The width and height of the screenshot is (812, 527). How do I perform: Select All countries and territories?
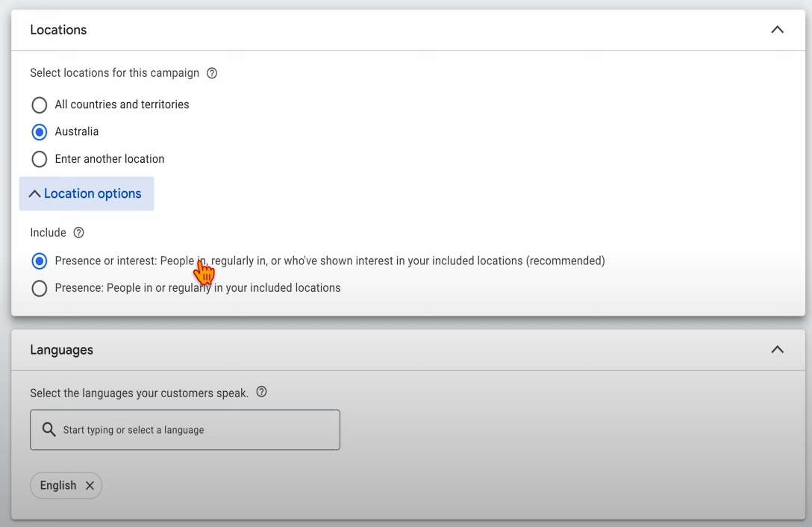click(x=39, y=105)
